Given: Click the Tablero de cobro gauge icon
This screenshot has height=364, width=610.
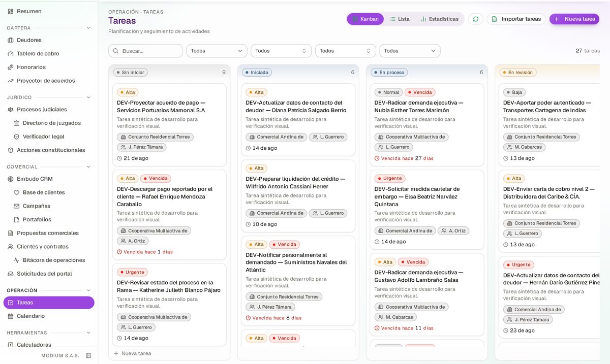Looking at the screenshot, I should 11,54.
